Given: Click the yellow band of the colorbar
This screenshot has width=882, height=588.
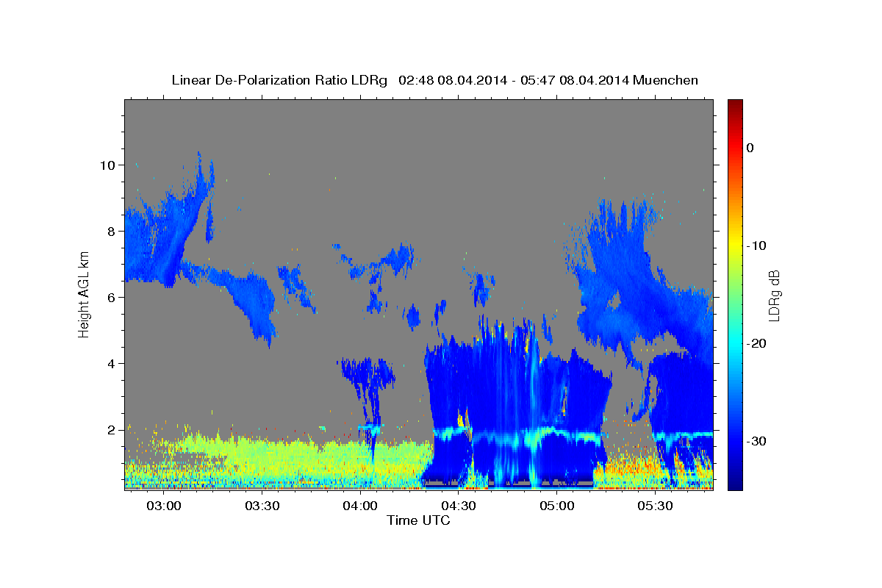Looking at the screenshot, I should (x=735, y=245).
